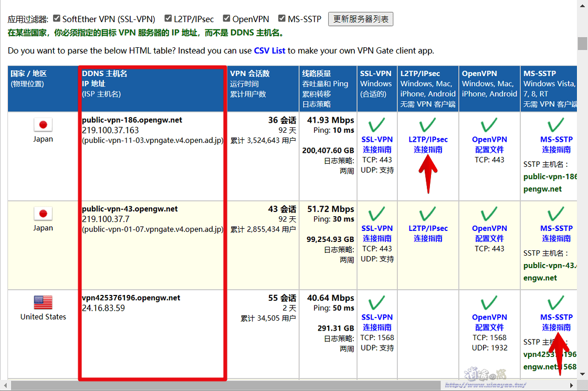Click the 55 会话 session count

(x=282, y=298)
